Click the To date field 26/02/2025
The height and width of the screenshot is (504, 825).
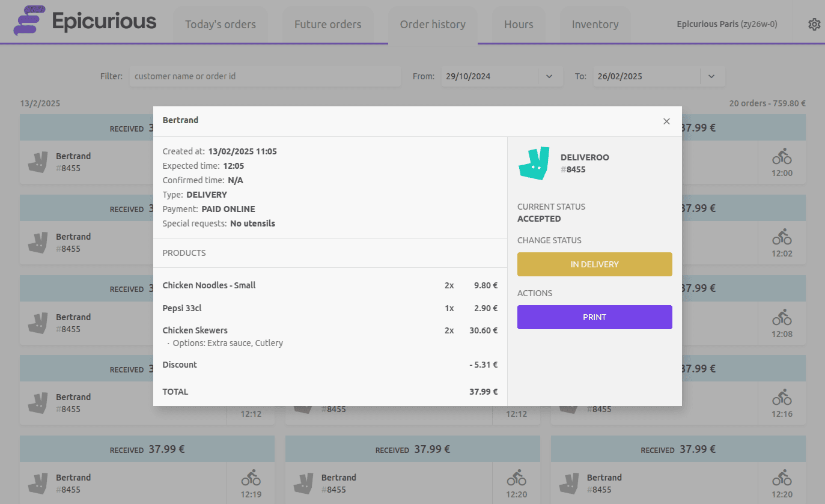(647, 76)
